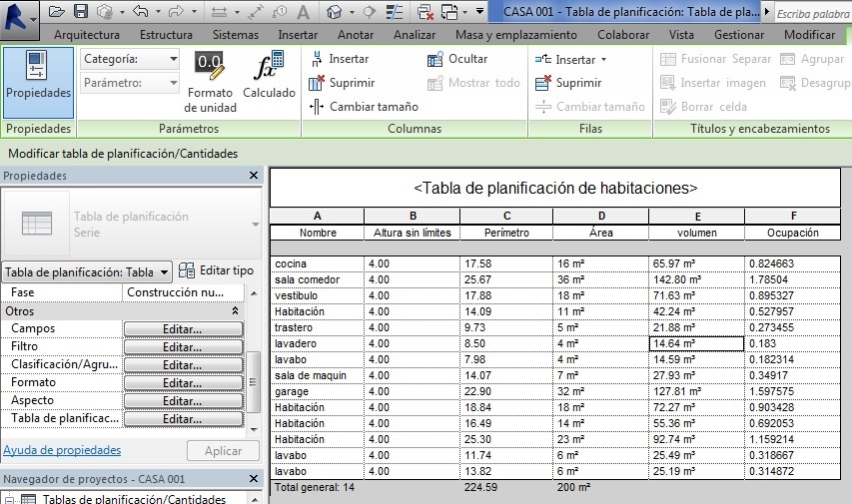This screenshot has width=852, height=504.
Task: Open the Parámetro dropdown
Action: coord(130,82)
